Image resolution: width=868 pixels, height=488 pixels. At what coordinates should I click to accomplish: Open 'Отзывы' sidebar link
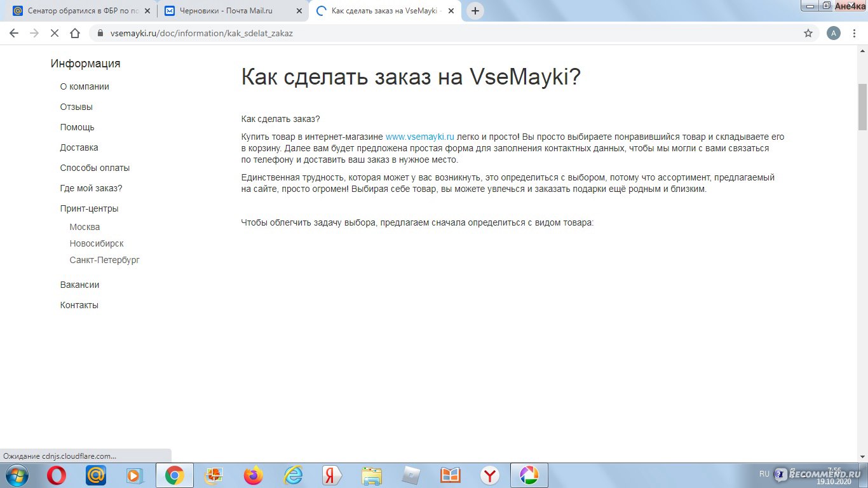76,107
